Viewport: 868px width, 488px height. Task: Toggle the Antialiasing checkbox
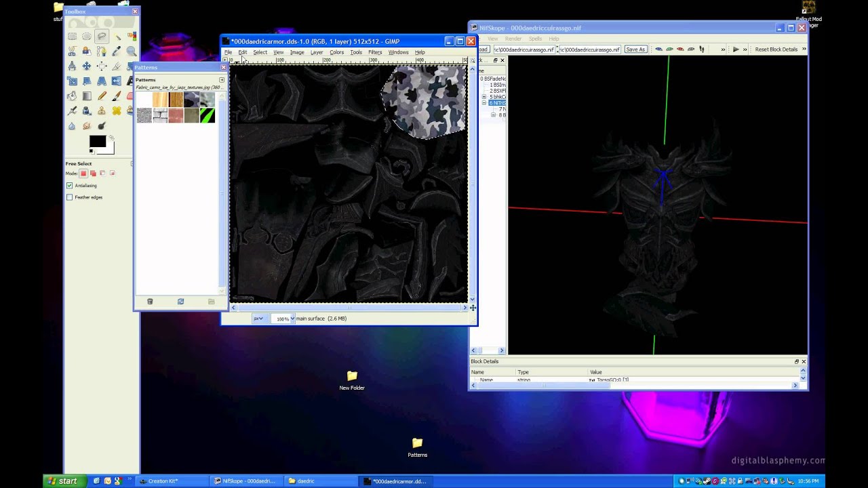click(x=69, y=185)
